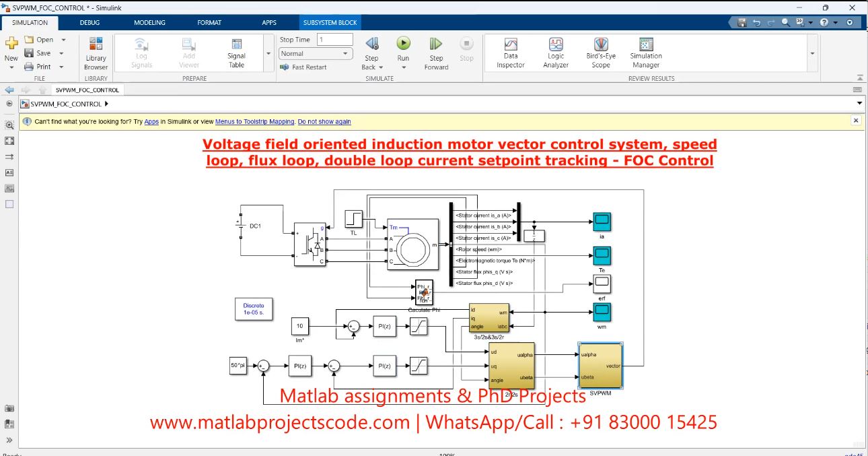Click the Step Forward button

pos(436,53)
